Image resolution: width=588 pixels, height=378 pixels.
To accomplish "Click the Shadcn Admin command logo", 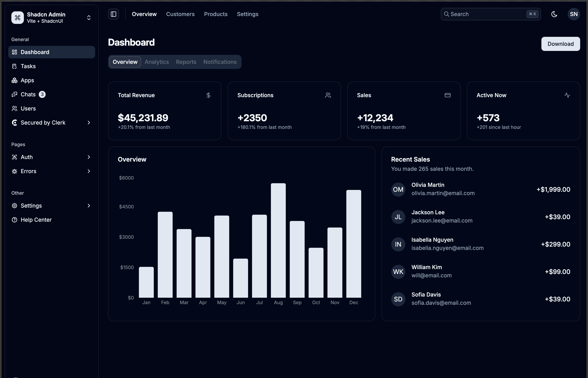I will [x=17, y=18].
